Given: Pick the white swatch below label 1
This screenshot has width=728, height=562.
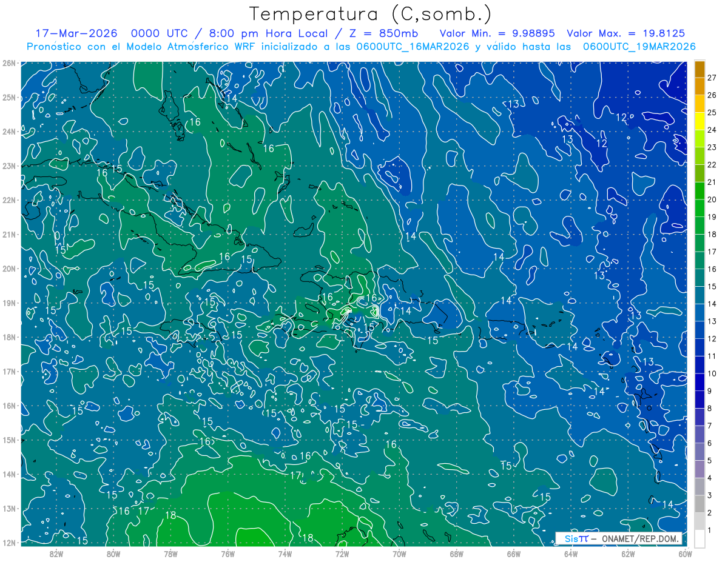Looking at the screenshot, I should (699, 538).
